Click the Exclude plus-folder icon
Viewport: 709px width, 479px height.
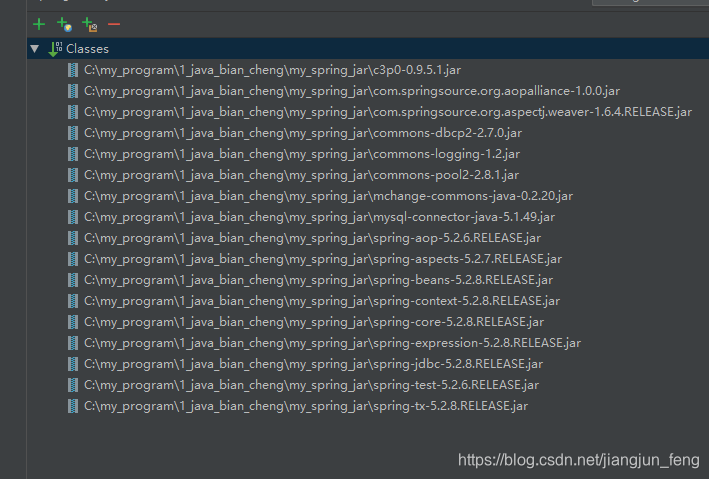[90, 24]
